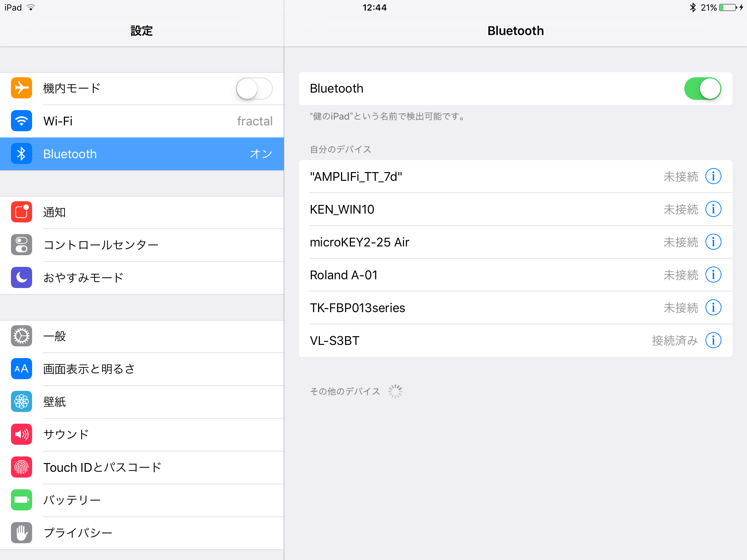Tap the その他のデバイス searching spinner
Image resolution: width=747 pixels, height=560 pixels.
[395, 392]
